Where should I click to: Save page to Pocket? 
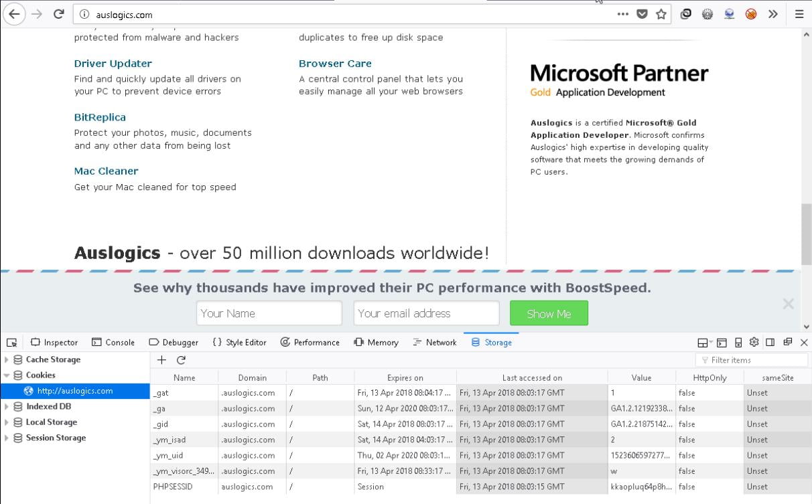click(x=642, y=14)
